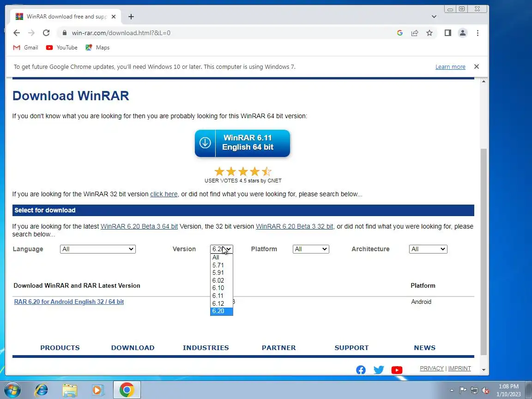
Task: Open Action Center flag icon
Action: point(463,391)
